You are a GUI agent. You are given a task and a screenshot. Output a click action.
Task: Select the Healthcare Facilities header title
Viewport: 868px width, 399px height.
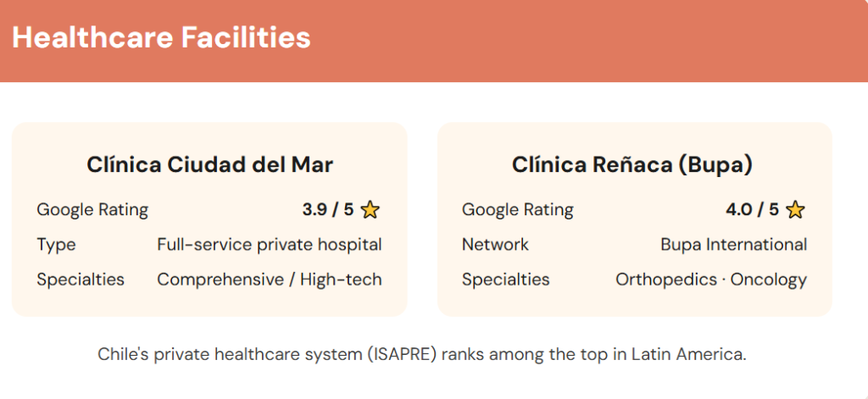click(161, 38)
